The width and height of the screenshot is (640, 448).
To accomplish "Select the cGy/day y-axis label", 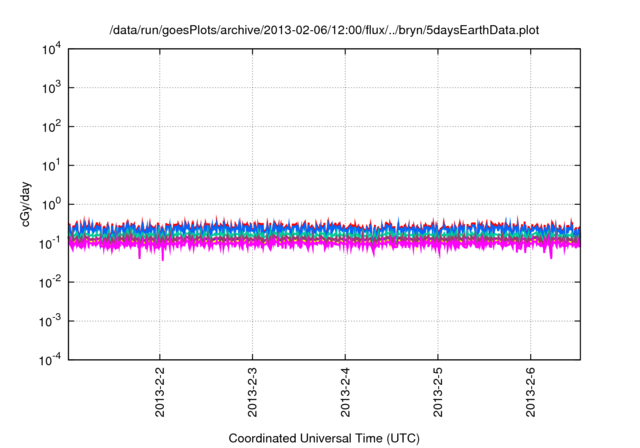I will point(25,204).
